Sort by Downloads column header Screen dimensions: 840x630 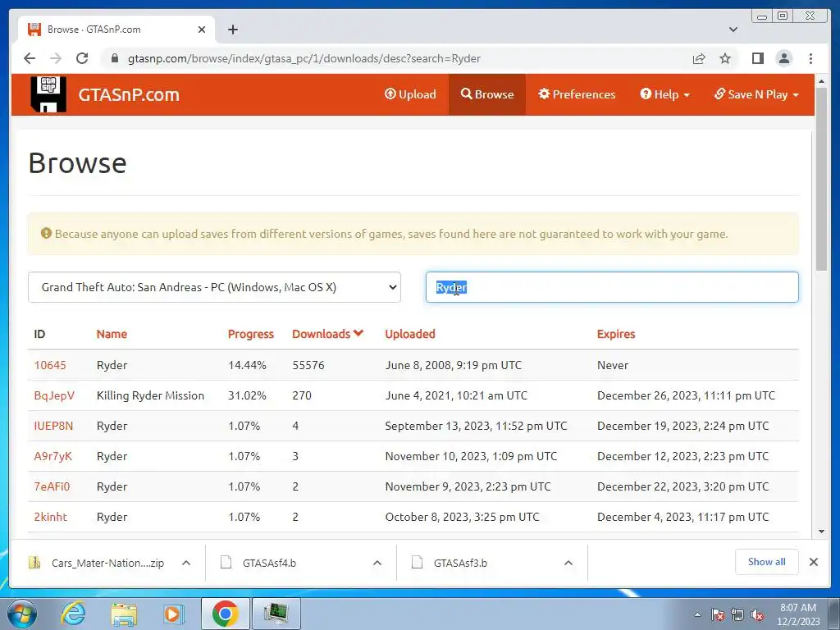point(328,334)
